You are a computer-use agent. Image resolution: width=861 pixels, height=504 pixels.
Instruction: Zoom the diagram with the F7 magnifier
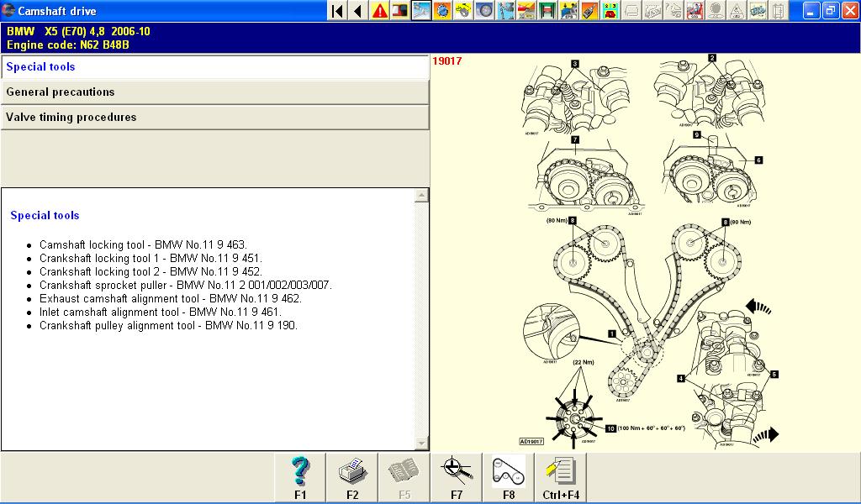click(457, 478)
